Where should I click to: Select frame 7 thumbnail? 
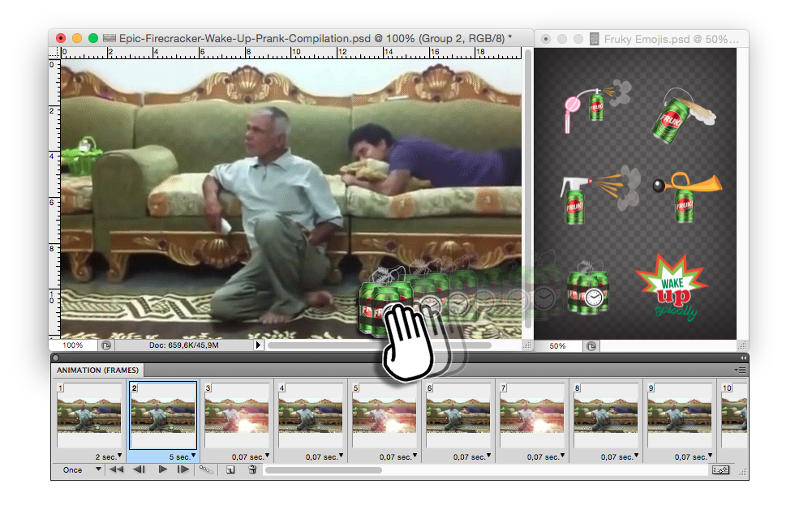coord(532,415)
